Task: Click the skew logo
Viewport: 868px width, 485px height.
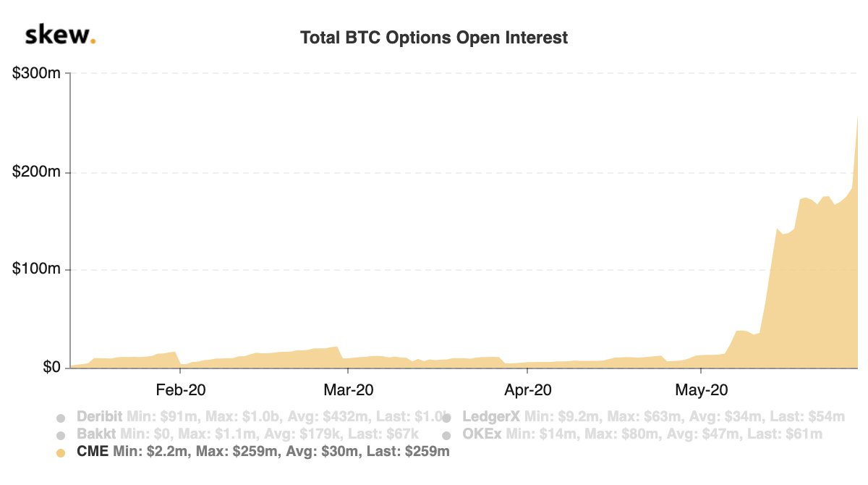Action: point(60,35)
